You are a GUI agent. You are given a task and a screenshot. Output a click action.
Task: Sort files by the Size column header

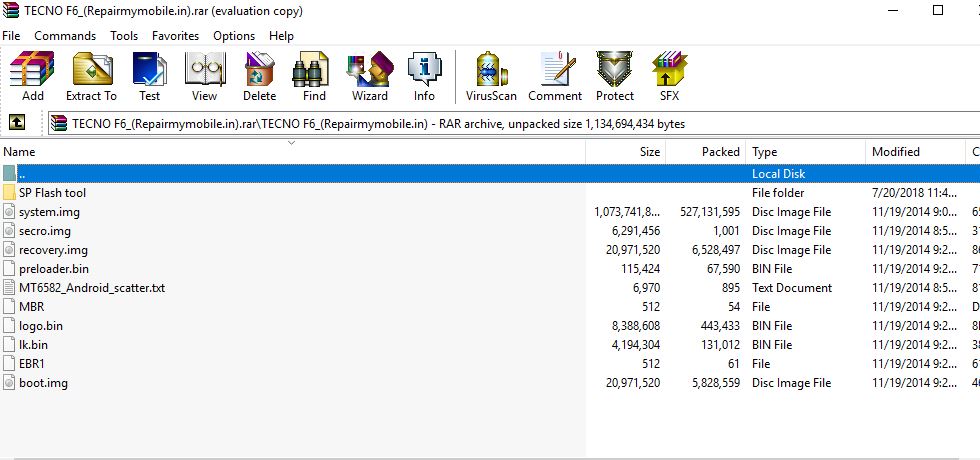624,152
